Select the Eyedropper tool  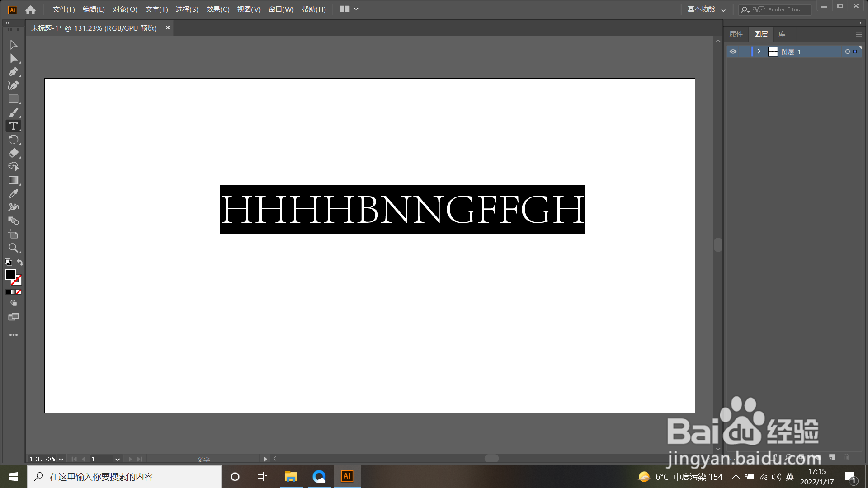[x=13, y=194]
